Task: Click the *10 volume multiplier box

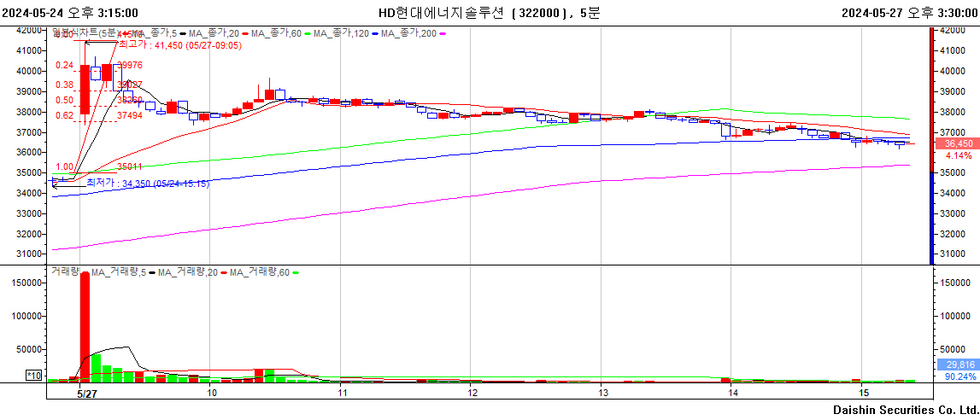Action: 33,375
